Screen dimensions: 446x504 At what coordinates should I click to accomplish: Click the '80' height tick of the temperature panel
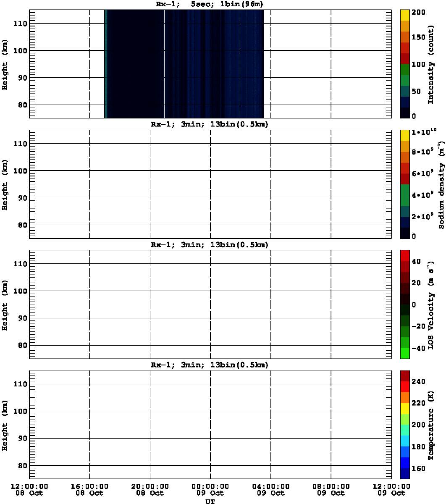23,465
